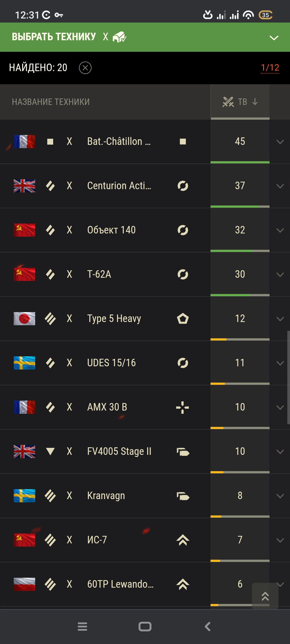Clear the found results filter

coord(85,68)
